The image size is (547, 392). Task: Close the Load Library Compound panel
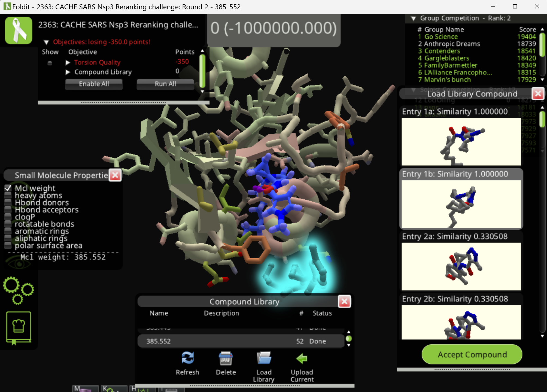pos(538,94)
